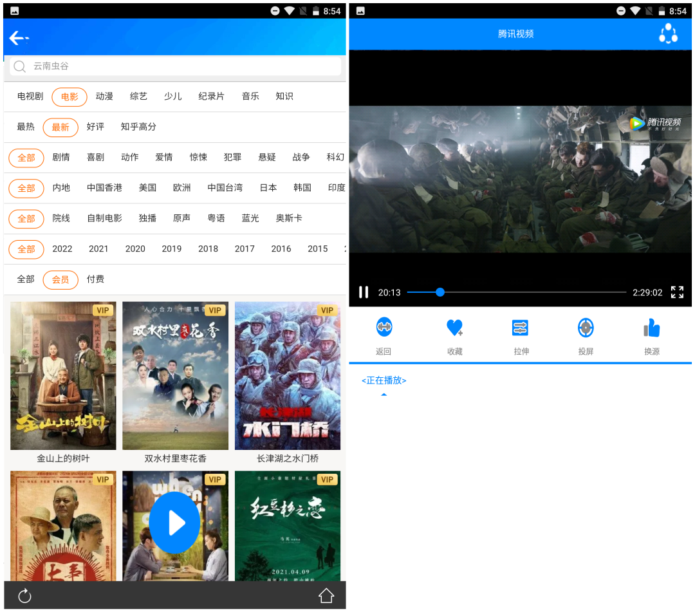Filter by year 2022
Viewport: 695px width, 616px height.
pyautogui.click(x=62, y=249)
